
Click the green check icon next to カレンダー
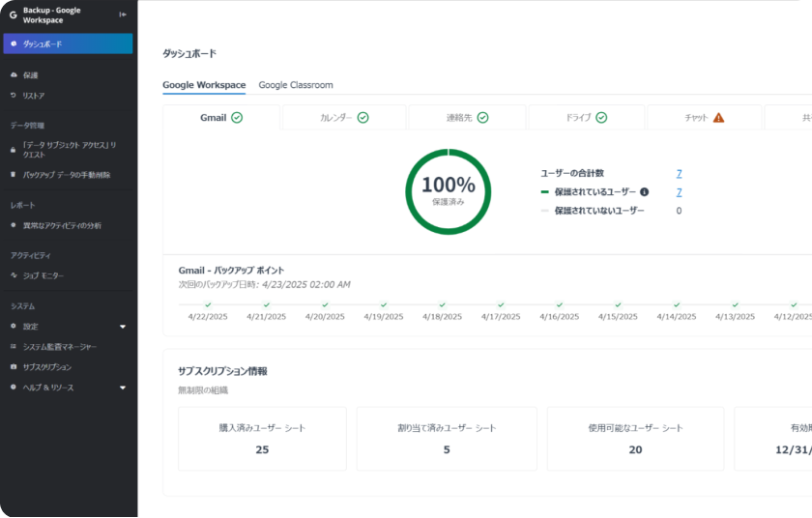363,118
